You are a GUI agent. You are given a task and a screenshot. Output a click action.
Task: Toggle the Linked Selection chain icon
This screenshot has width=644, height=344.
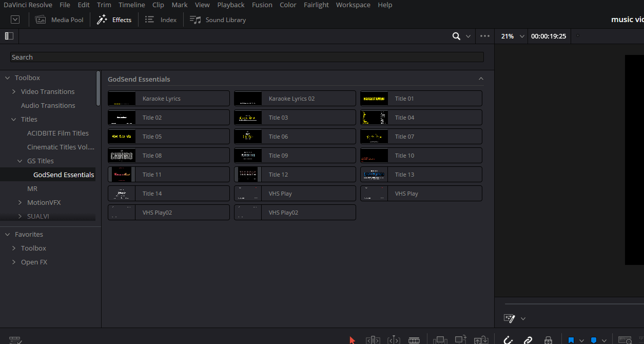(x=528, y=340)
